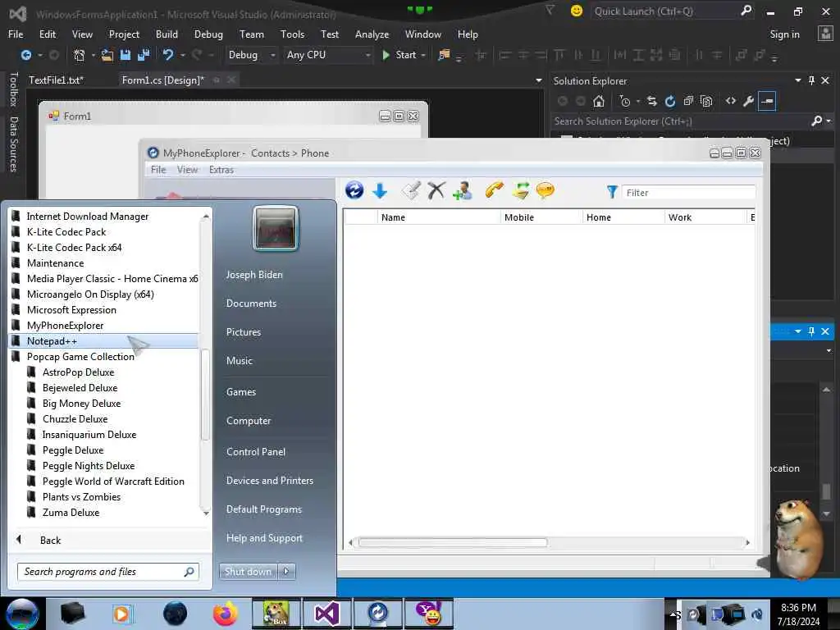Viewport: 840px width, 630px height.
Task: Click the Sync with Active Document icon
Action: [651, 101]
